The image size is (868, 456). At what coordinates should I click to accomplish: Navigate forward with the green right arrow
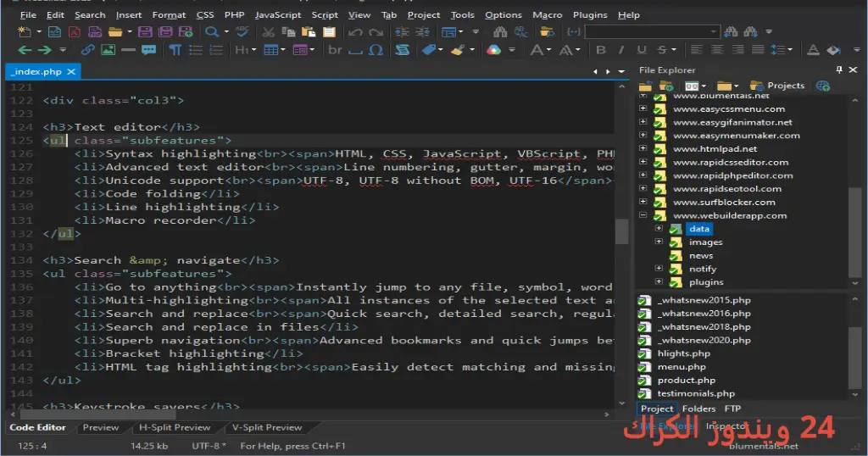tap(44, 50)
